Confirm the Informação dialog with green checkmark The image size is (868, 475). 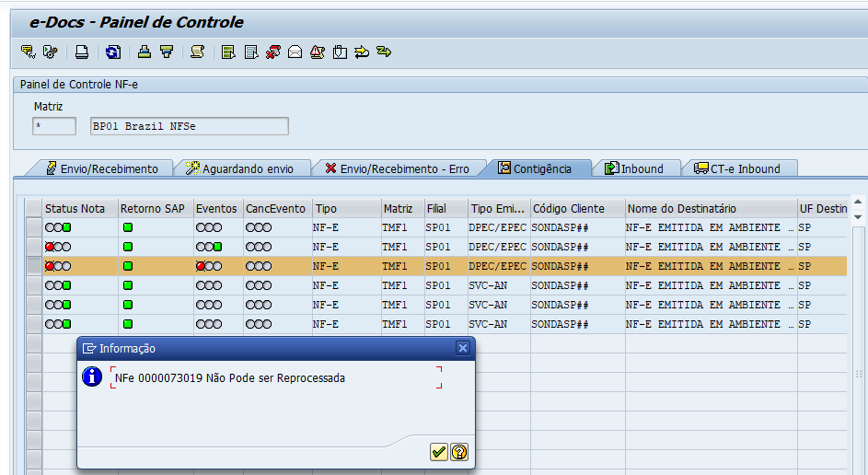coord(438,451)
